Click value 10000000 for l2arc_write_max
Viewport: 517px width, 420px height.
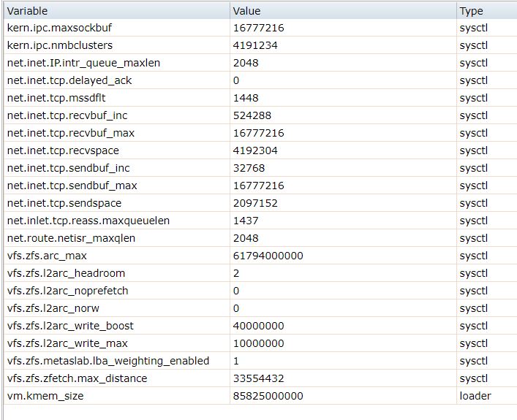[259, 343]
